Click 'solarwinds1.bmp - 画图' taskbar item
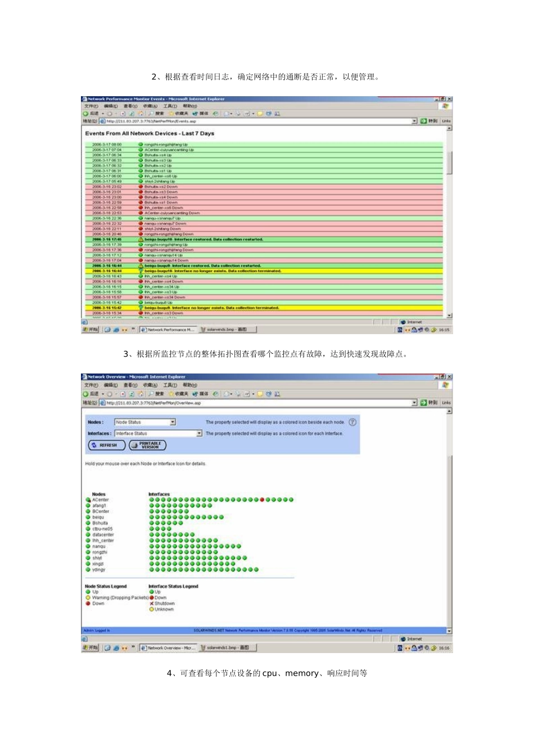Viewport: 534px width, 756px height. tap(227, 648)
